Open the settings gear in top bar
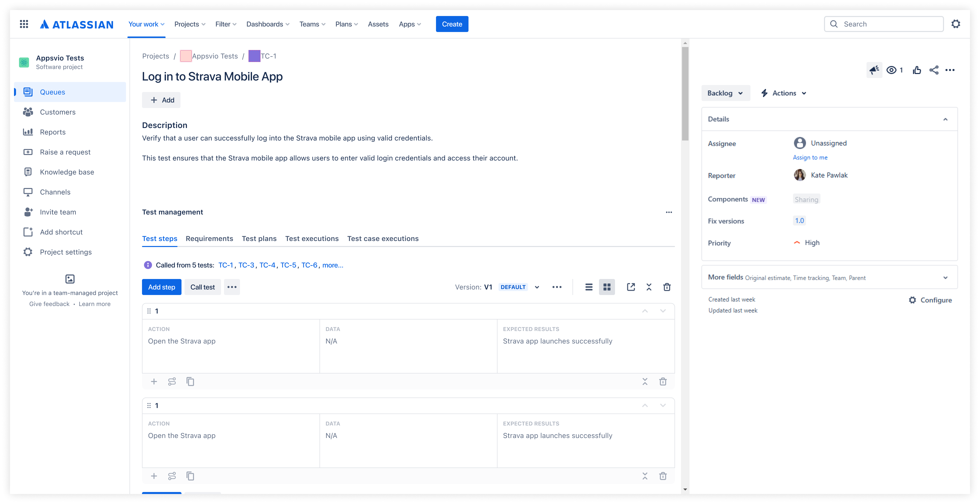 click(x=955, y=24)
